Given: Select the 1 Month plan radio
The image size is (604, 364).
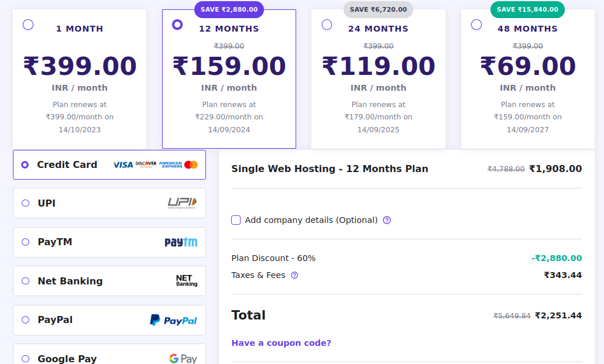Looking at the screenshot, I should pos(28,25).
